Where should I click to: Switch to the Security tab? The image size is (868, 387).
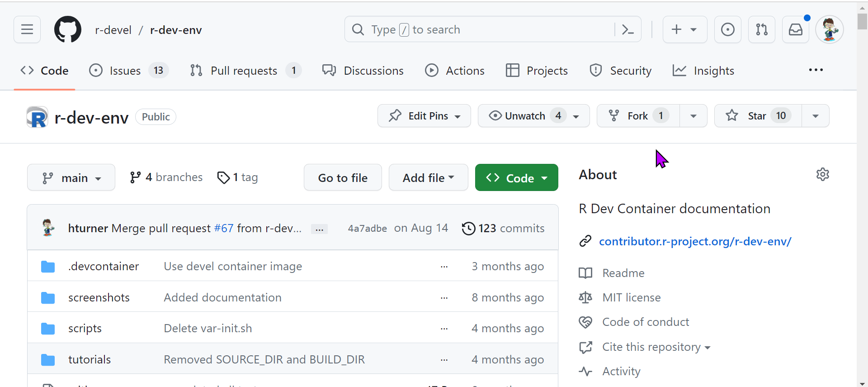coord(620,71)
